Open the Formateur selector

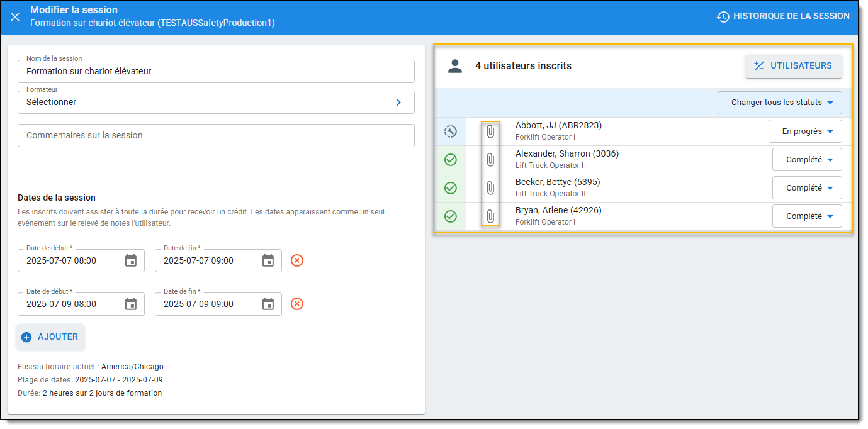[x=216, y=102]
